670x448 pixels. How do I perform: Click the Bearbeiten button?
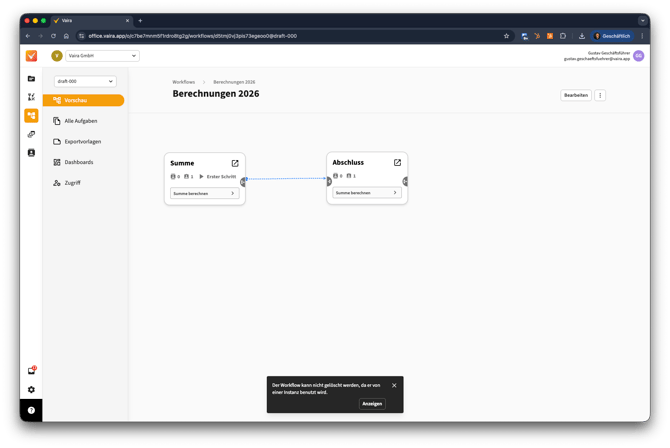coord(576,95)
